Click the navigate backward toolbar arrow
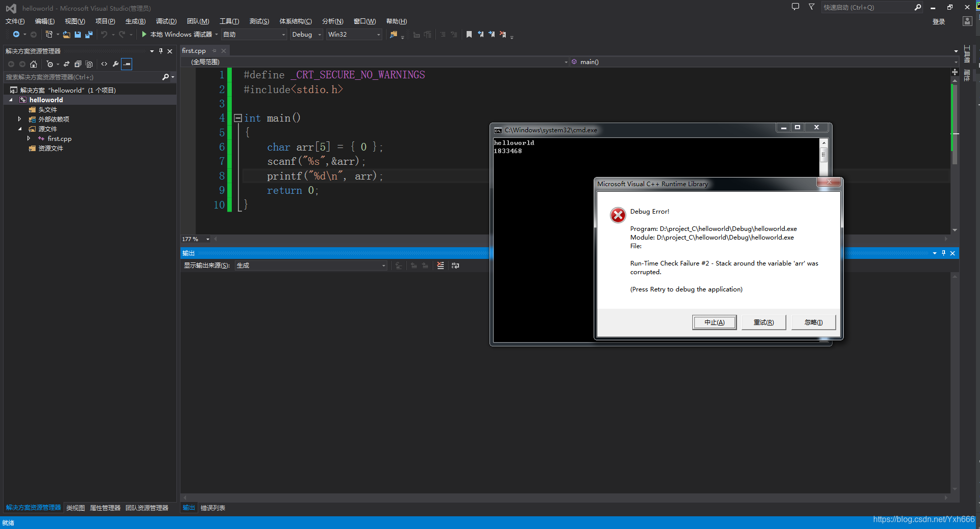 pos(16,35)
